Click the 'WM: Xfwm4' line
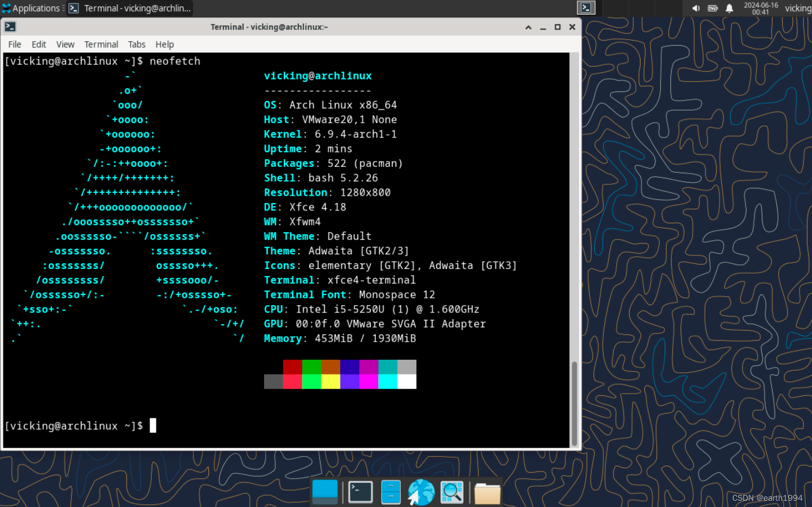The image size is (812, 507). coord(292,222)
